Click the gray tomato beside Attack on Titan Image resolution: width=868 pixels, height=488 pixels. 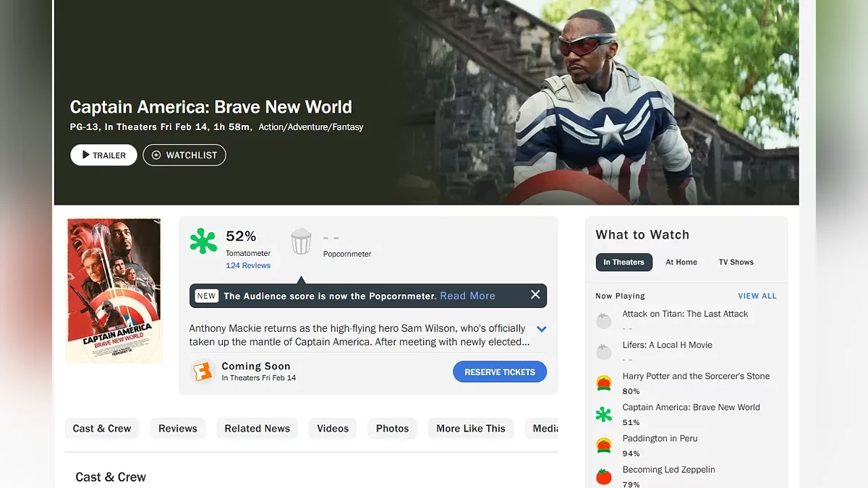(604, 321)
